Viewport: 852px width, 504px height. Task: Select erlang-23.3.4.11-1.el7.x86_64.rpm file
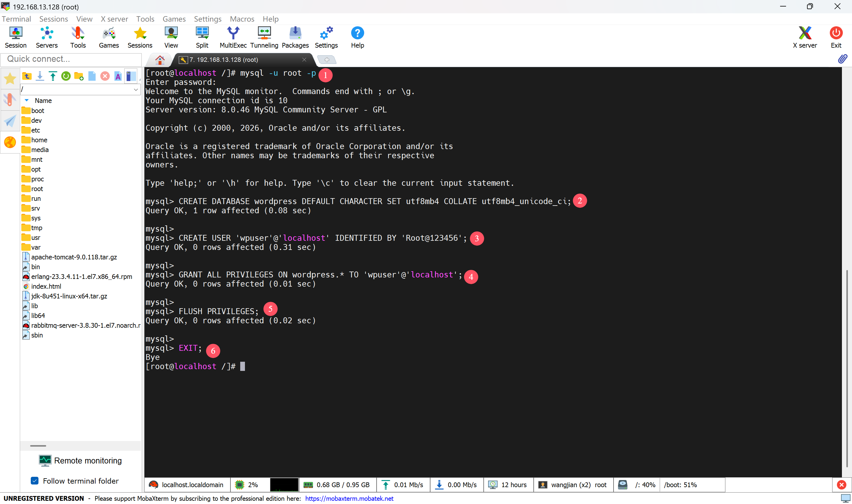click(77, 277)
